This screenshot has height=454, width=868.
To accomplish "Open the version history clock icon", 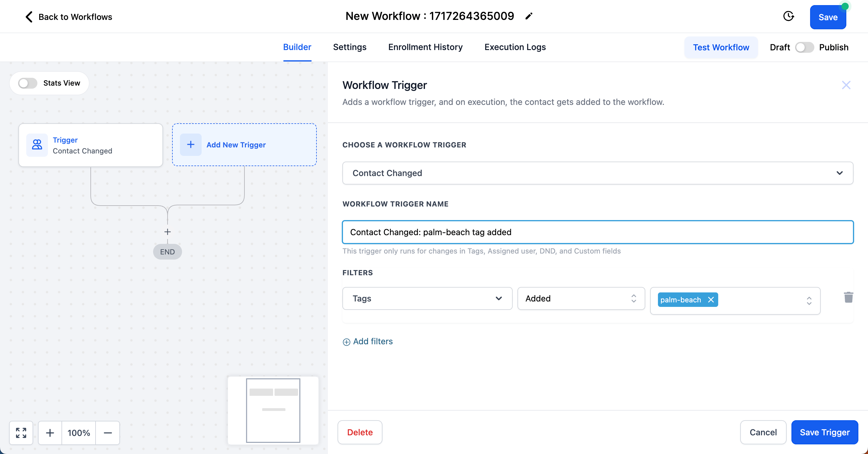I will tap(788, 16).
